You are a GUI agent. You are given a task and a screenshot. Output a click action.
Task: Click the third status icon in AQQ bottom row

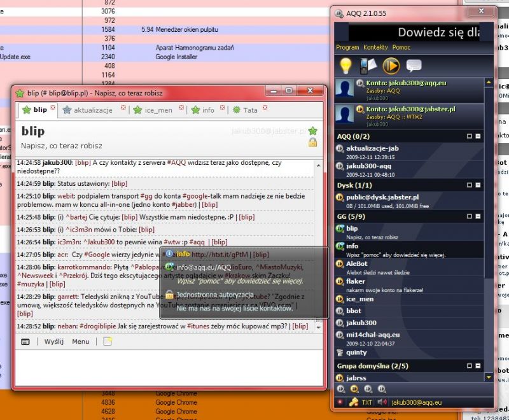pos(368,389)
